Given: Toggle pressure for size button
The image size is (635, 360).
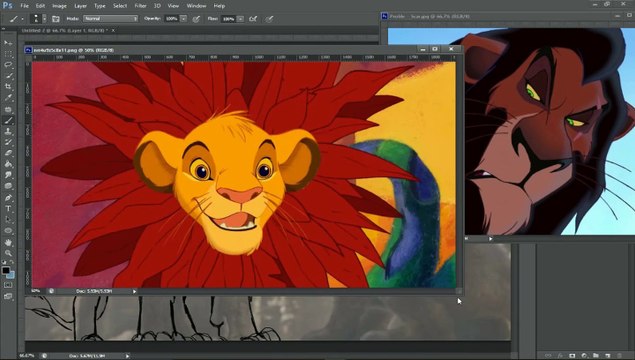Looking at the screenshot, I should [x=269, y=19].
